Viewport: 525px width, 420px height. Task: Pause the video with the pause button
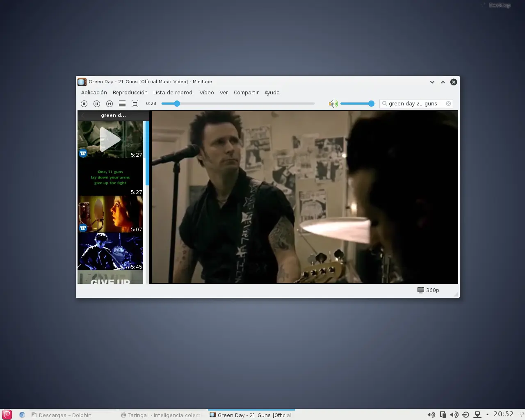point(97,104)
